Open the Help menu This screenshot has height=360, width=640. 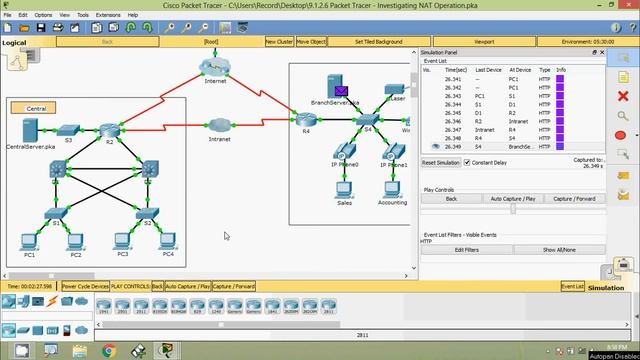click(x=133, y=15)
